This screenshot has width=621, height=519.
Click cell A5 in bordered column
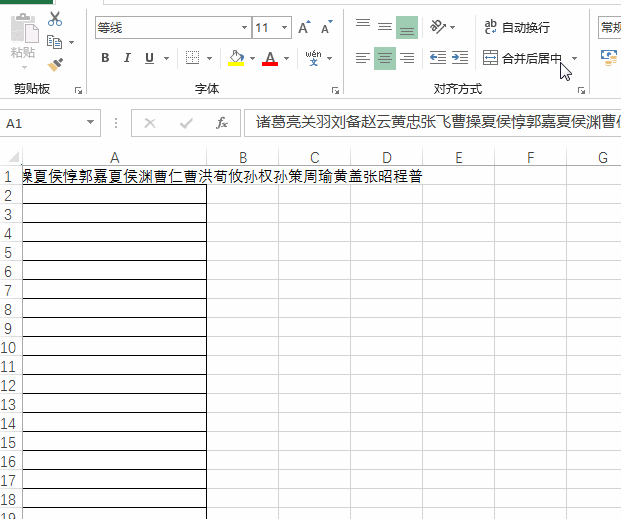click(x=114, y=252)
